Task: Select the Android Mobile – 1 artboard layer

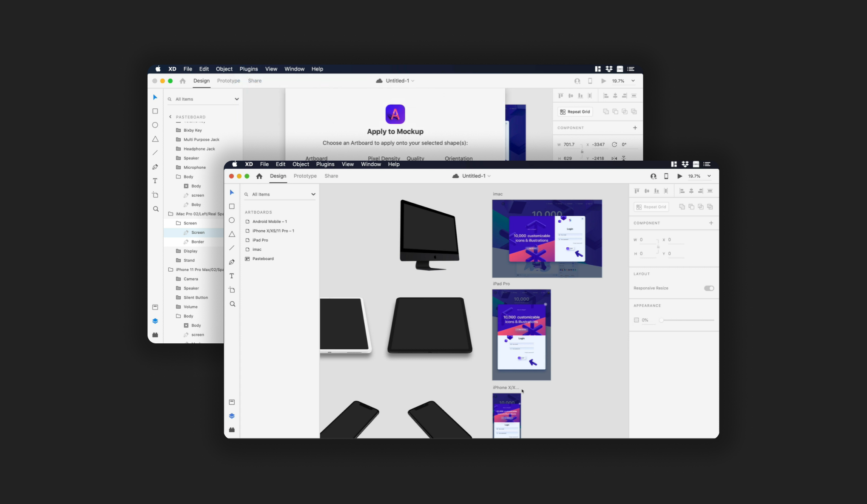Action: 270,221
